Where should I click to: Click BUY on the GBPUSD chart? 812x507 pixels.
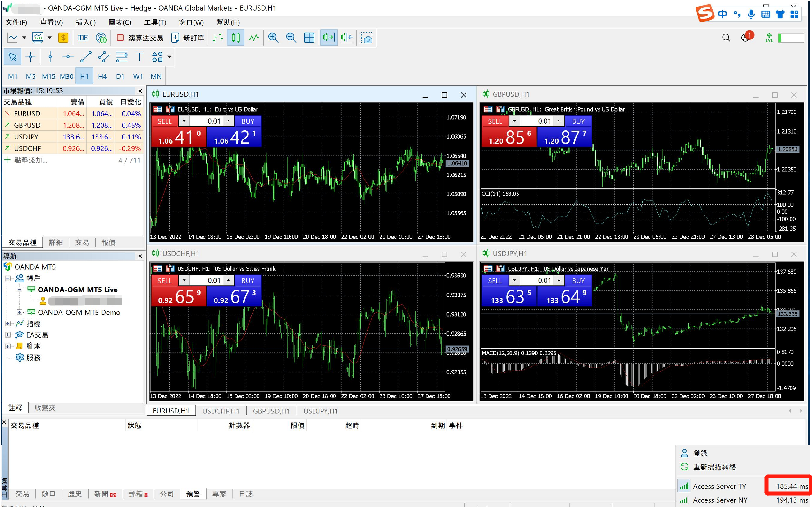click(x=578, y=121)
